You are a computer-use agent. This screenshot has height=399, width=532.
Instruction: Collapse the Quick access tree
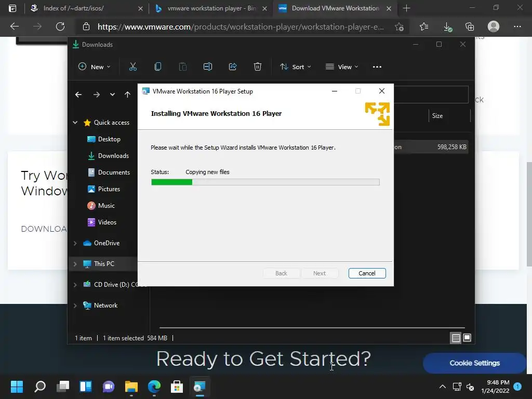click(75, 123)
